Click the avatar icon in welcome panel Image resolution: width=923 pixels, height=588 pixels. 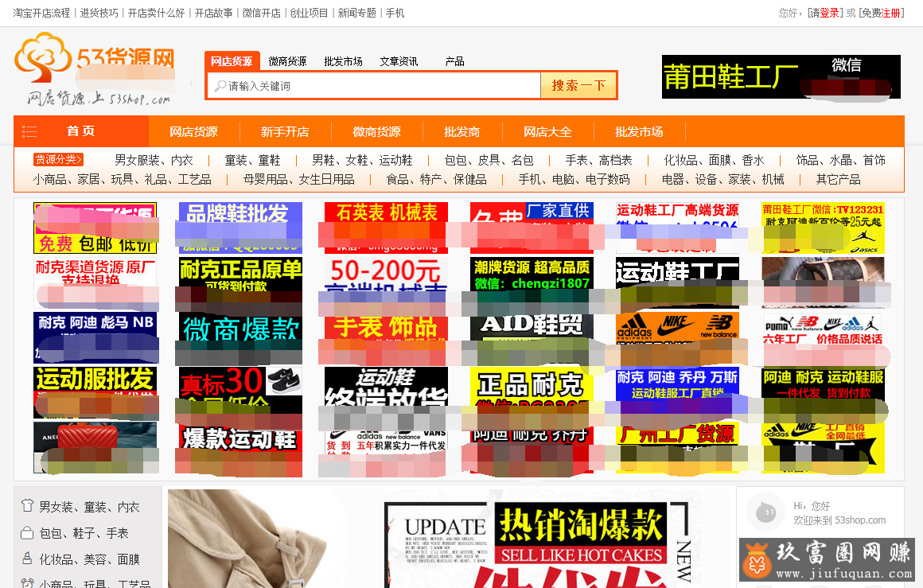765,512
